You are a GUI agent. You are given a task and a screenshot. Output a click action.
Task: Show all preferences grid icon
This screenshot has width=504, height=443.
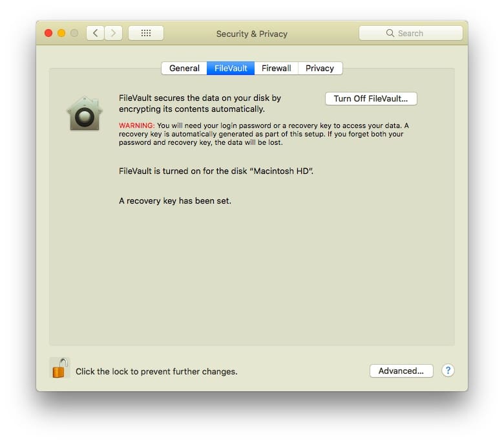click(146, 33)
